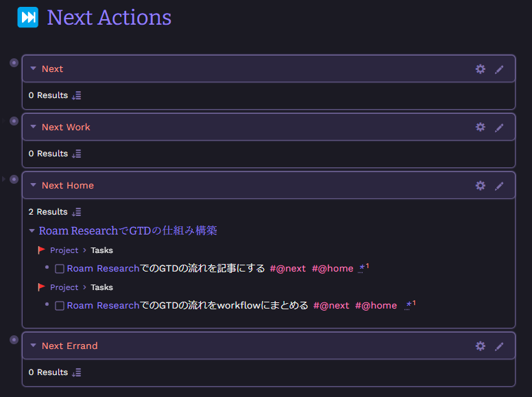532x397 pixels.
Task: Click block bullet beside Next Home query
Action: click(14, 179)
